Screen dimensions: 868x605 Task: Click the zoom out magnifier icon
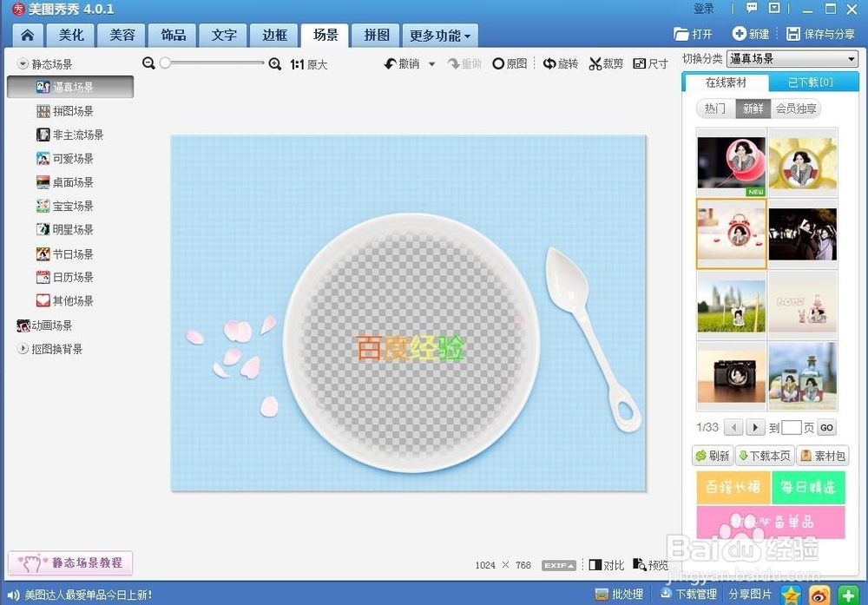pyautogui.click(x=148, y=63)
